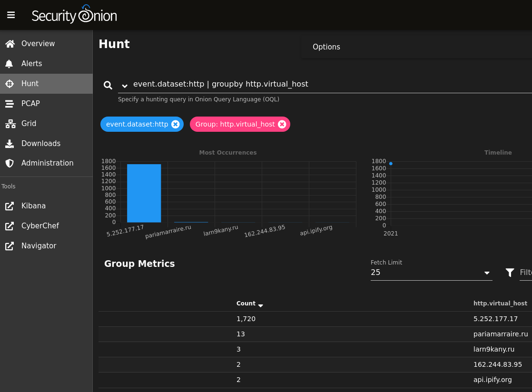Click the Navigator external link icon
Viewport: 532px width, 392px height.
click(10, 246)
